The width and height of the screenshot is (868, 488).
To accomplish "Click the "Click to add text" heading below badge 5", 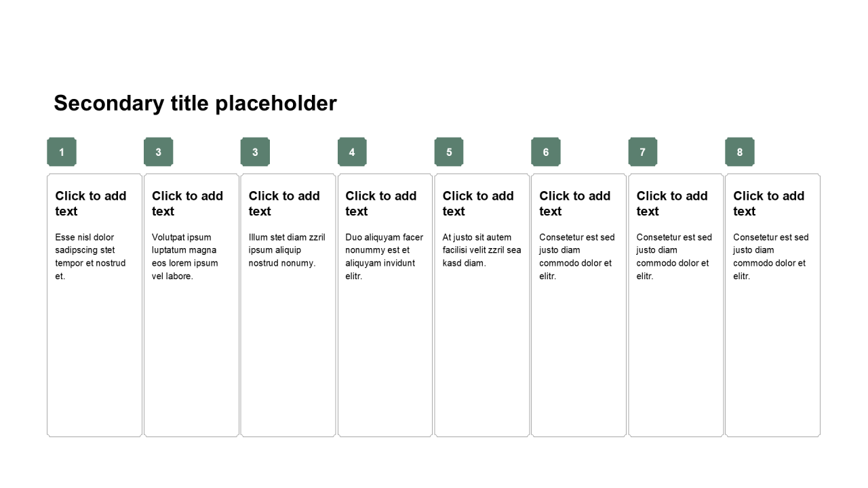I will [x=478, y=203].
